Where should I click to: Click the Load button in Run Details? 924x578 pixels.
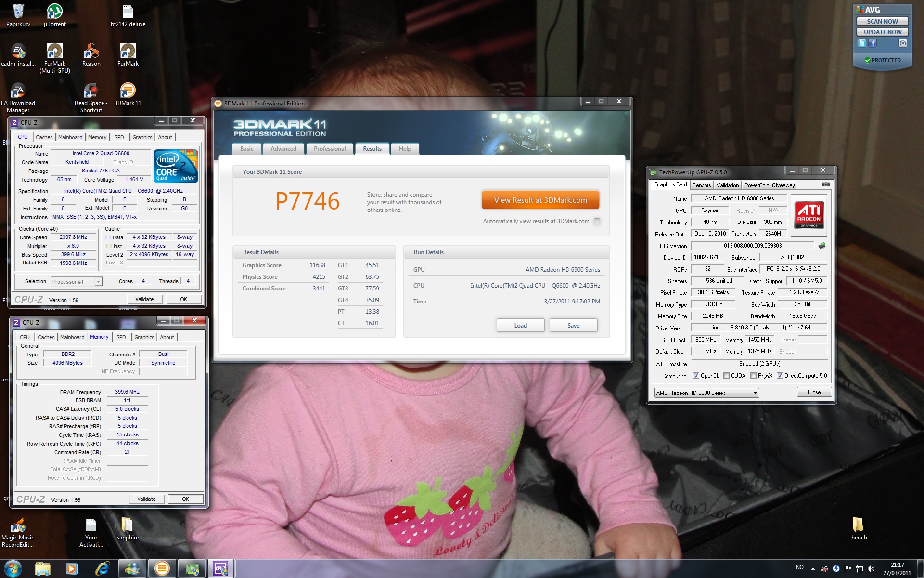[520, 326]
